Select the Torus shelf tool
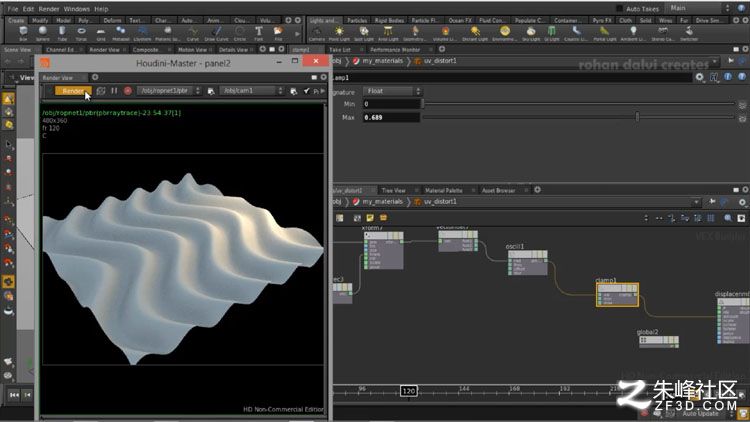This screenshot has height=422, width=750. tap(81, 33)
